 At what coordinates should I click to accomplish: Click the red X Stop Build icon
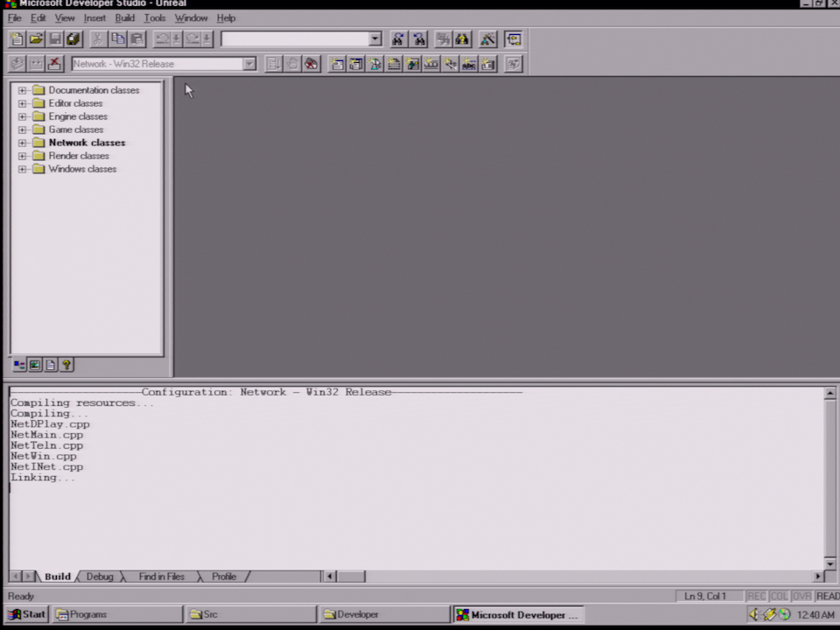coord(54,64)
